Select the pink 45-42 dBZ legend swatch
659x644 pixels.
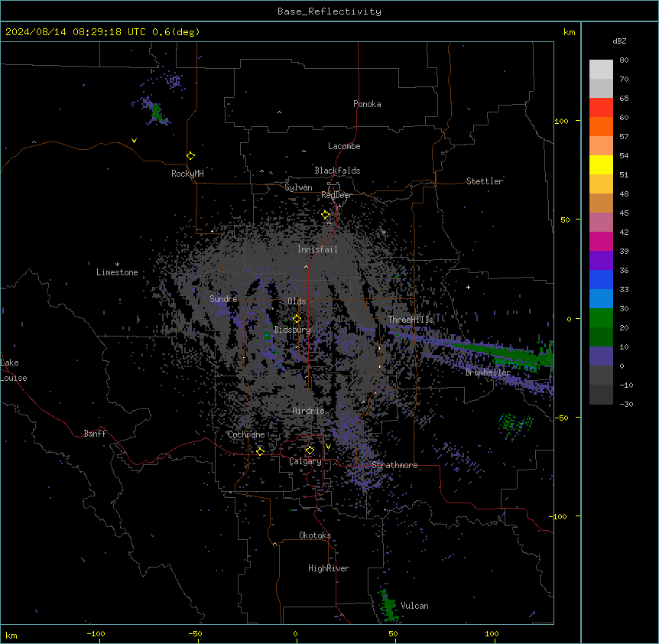click(601, 222)
